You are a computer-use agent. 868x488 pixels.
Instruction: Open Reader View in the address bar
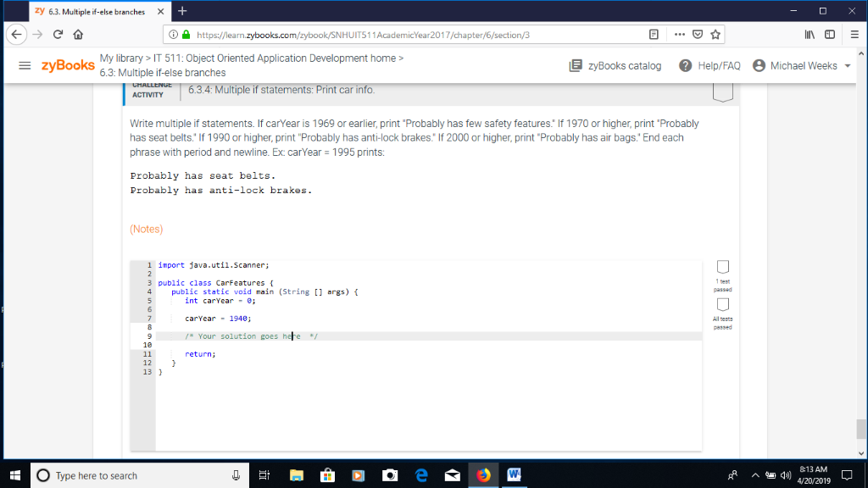pos(654,35)
